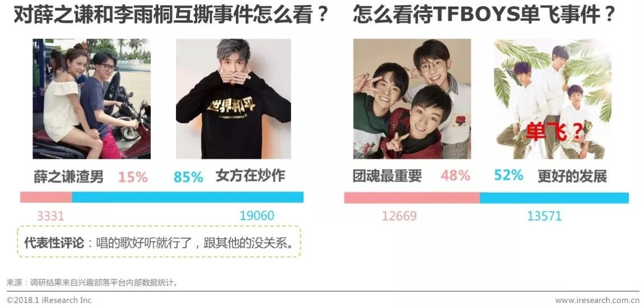The height and width of the screenshot is (307, 644).
Task: Click the 13571 vote count
Action: [544, 216]
